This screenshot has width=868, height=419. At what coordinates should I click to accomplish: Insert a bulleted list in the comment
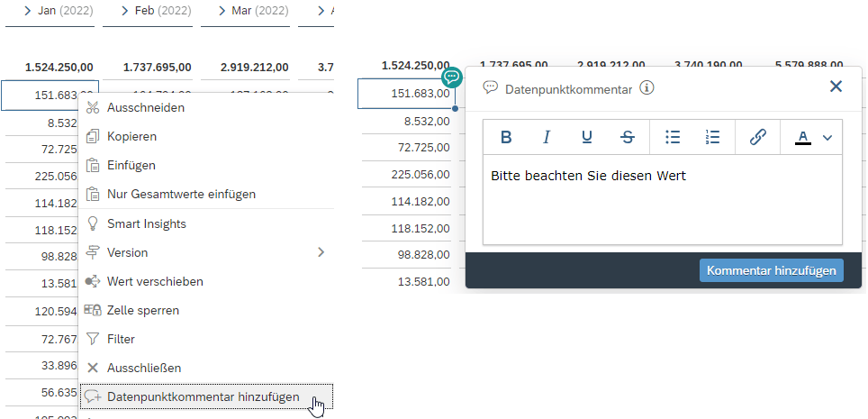click(x=673, y=137)
